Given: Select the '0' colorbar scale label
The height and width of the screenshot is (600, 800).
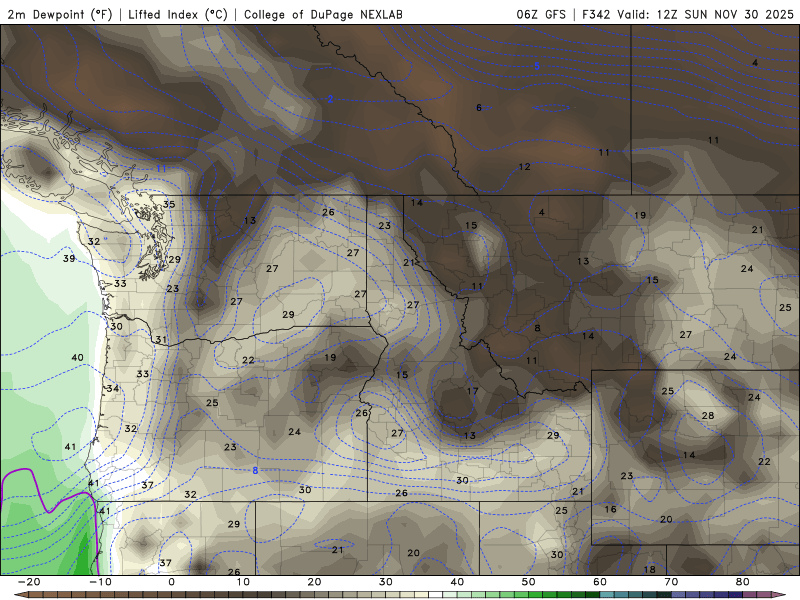Looking at the screenshot, I should [171, 582].
